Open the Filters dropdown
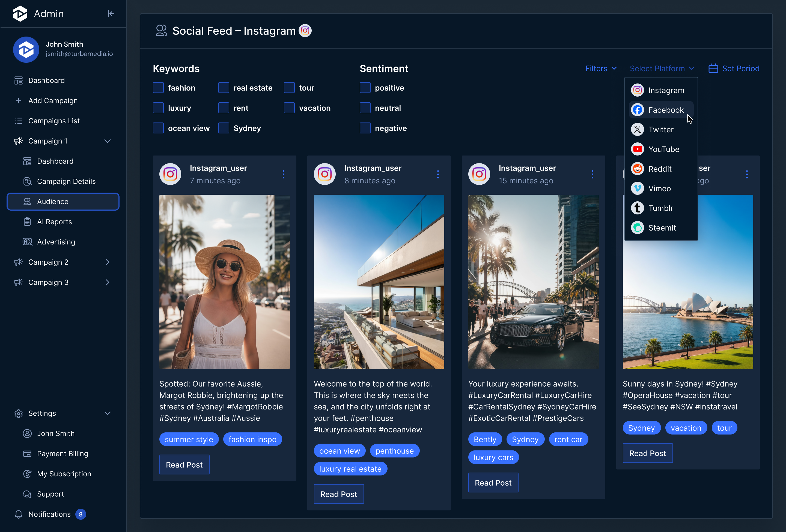 pyautogui.click(x=601, y=68)
